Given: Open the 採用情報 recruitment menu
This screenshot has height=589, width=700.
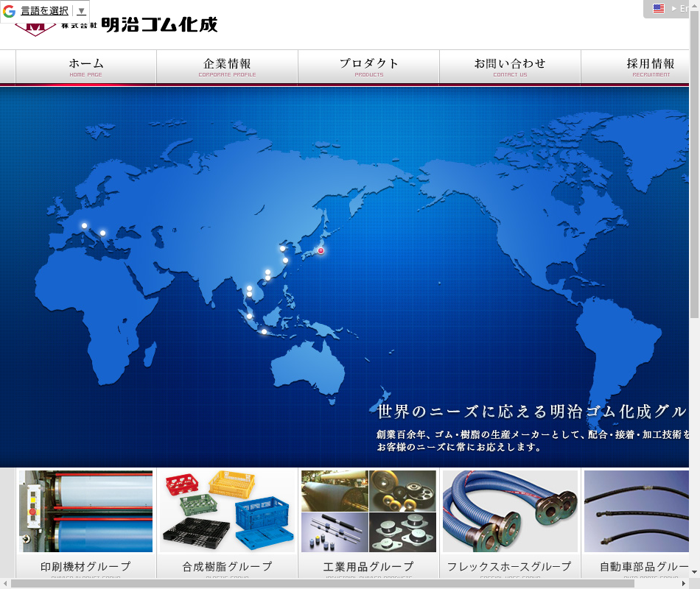Looking at the screenshot, I should click(650, 68).
